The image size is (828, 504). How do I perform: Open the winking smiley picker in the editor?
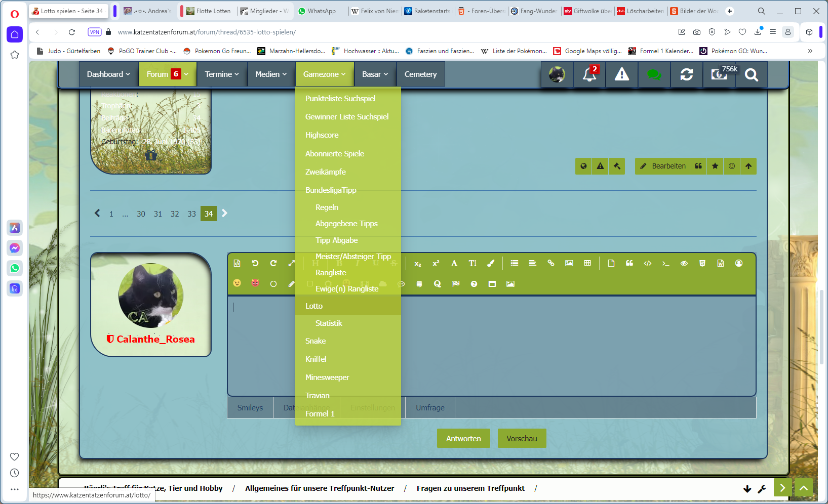[x=237, y=283]
